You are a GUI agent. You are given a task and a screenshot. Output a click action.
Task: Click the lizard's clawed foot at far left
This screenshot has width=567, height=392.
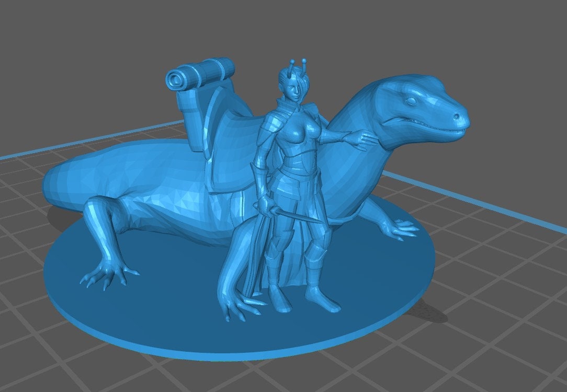click(x=107, y=274)
